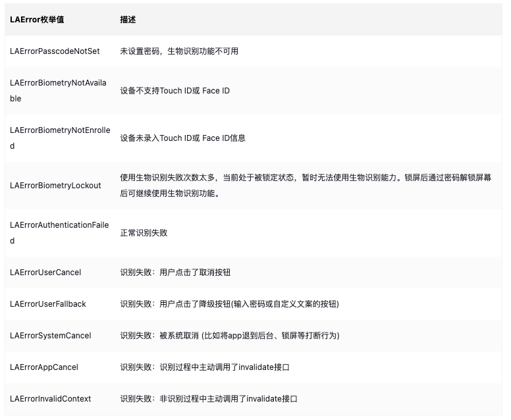This screenshot has height=420, width=511.
Task: Select the LAErrorUserCancel cell
Action: coord(45,273)
